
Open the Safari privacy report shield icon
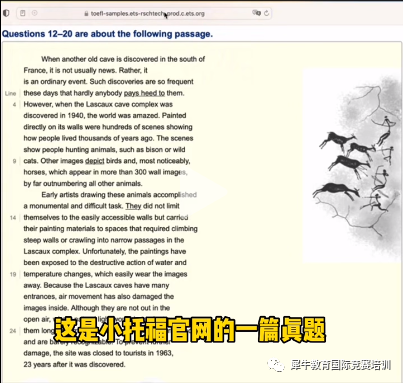coord(6,13)
